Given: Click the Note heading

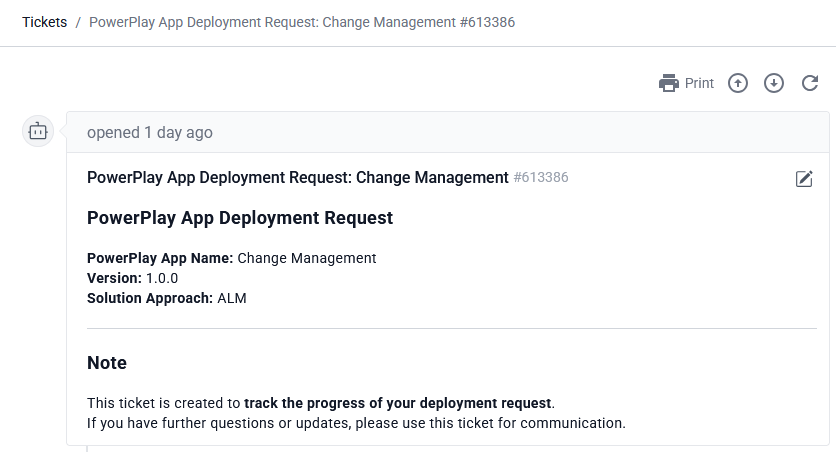Looking at the screenshot, I should click(x=107, y=362).
